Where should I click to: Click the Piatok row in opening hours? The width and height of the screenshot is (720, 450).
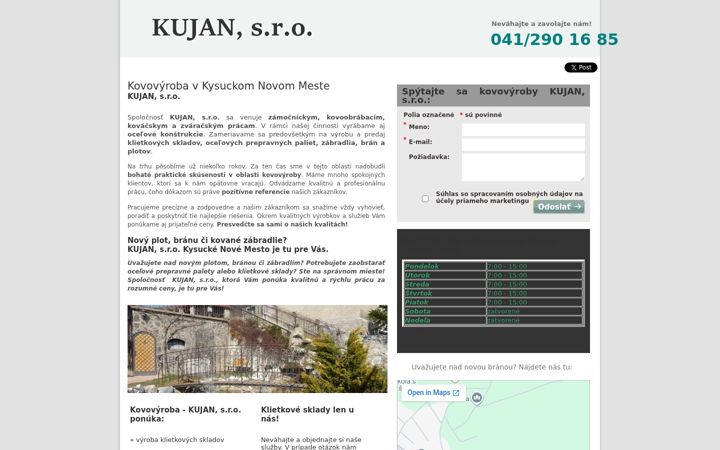click(x=493, y=302)
